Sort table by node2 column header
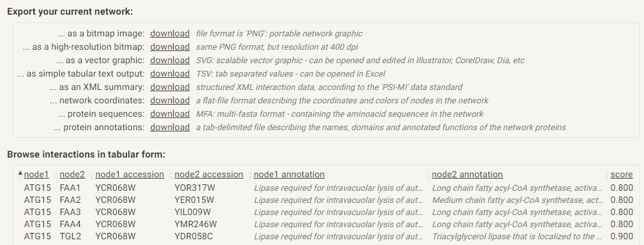The height and width of the screenshot is (245, 644). click(x=72, y=174)
